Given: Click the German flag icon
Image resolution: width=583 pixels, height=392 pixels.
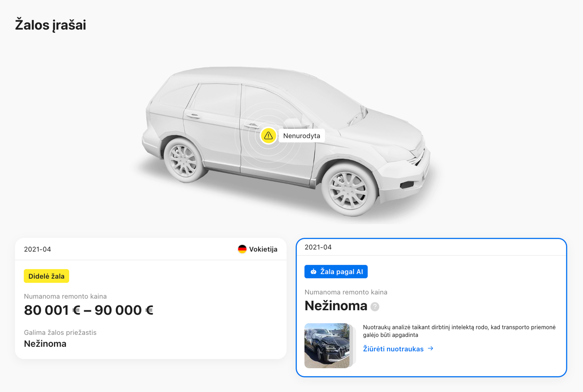Looking at the screenshot, I should point(242,249).
